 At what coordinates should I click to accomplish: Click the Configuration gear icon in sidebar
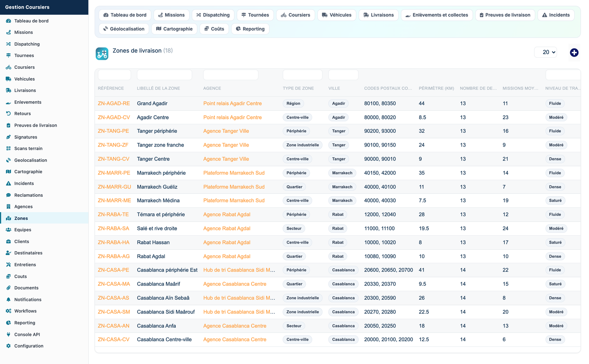coord(8,346)
